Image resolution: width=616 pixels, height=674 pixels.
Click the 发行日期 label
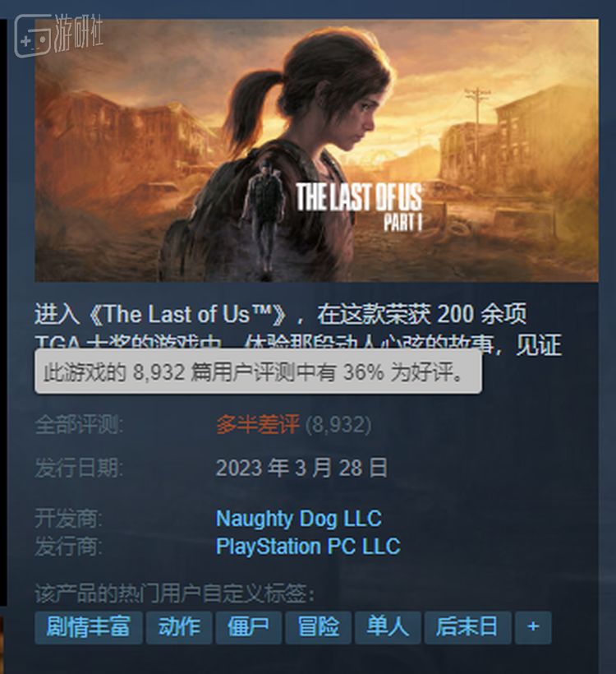click(79, 468)
